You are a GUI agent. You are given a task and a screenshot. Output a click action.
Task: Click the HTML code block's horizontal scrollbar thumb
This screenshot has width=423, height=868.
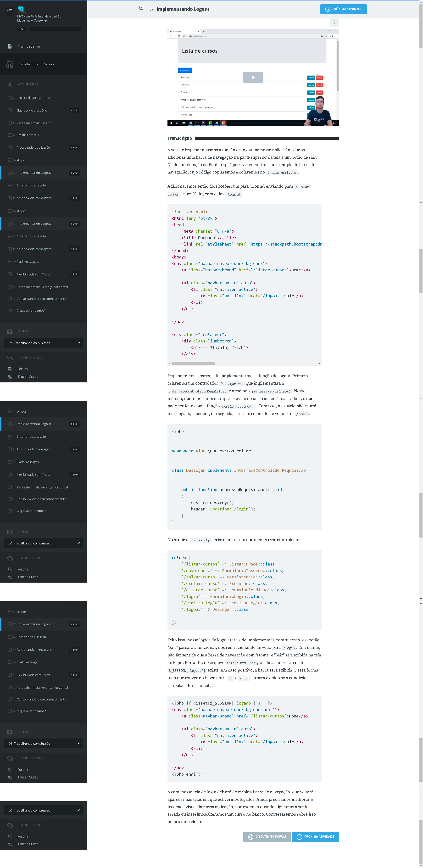[x=193, y=364]
